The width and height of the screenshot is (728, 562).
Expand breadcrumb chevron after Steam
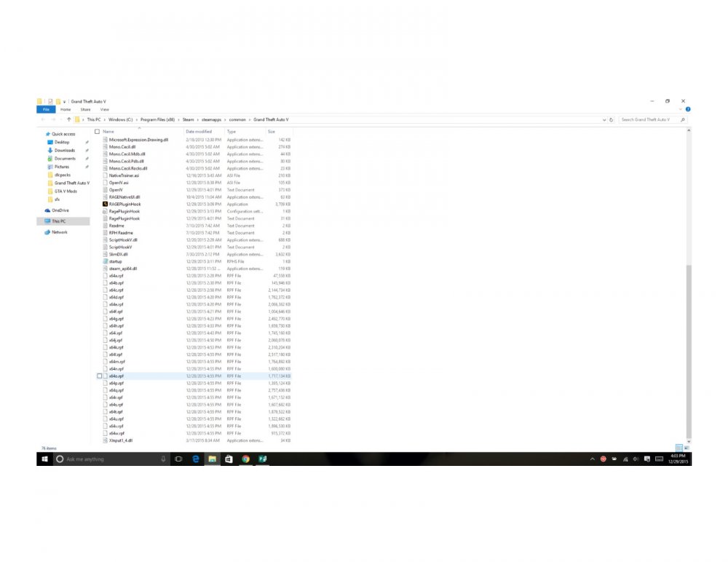coord(197,120)
